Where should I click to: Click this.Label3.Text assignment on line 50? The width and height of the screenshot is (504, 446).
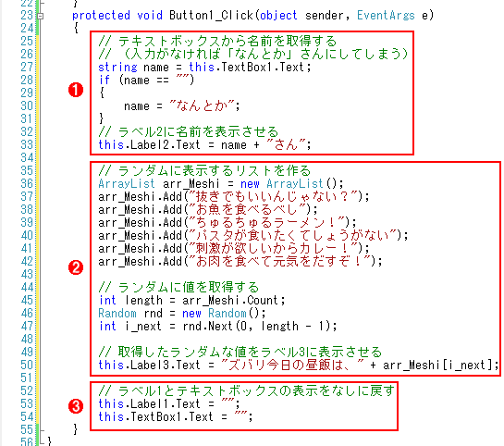(x=150, y=365)
